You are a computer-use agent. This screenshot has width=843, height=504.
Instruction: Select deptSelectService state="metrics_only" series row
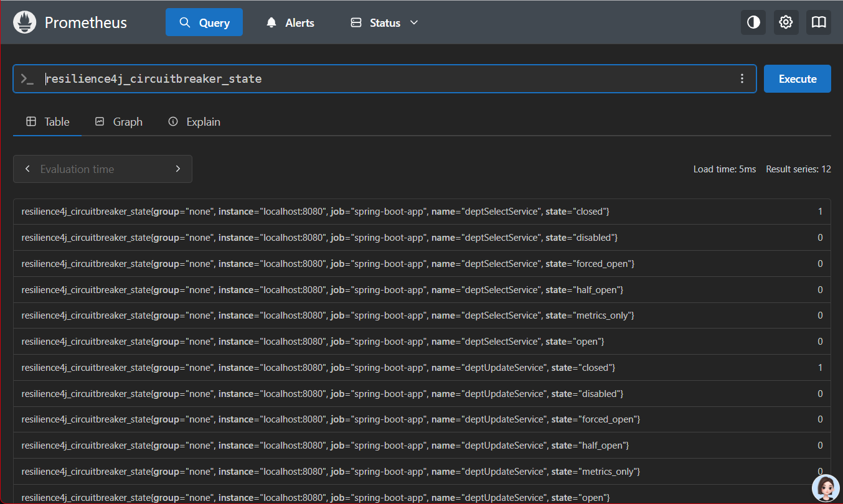[x=421, y=315]
